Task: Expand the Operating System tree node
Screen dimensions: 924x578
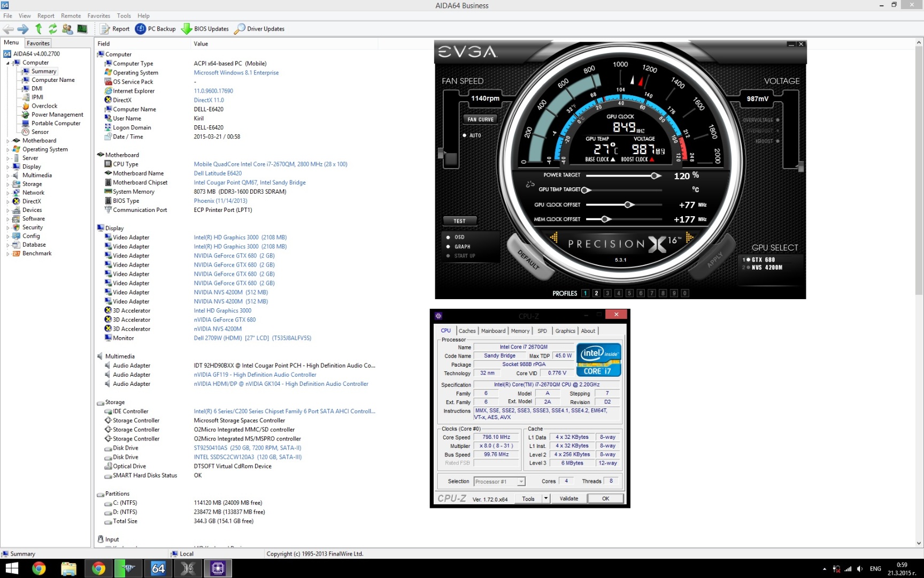Action: [8, 150]
